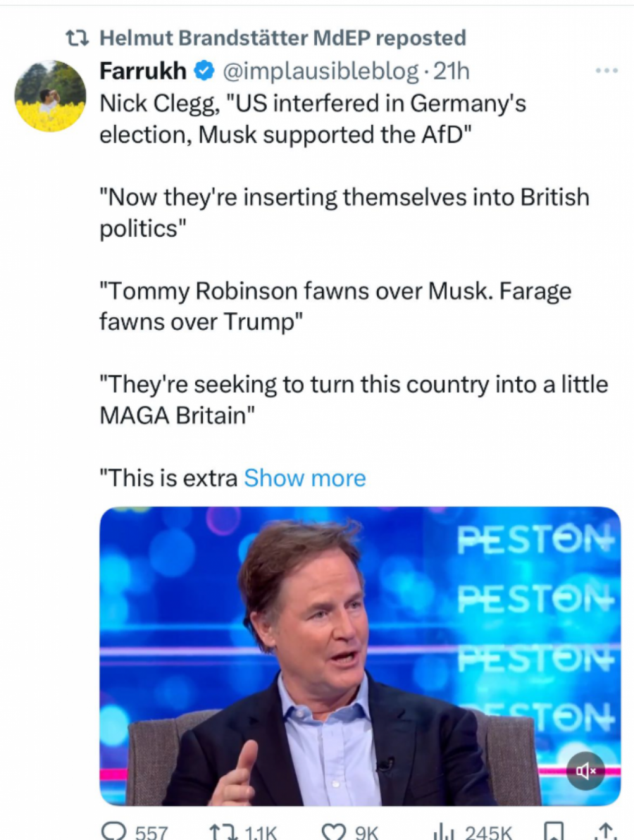Bookmark this tweet

click(x=555, y=832)
